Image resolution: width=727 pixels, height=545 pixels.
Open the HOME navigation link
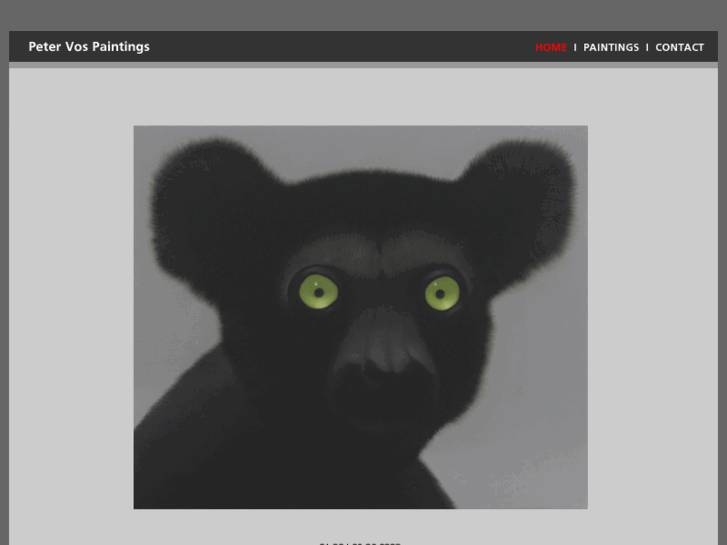pos(551,47)
